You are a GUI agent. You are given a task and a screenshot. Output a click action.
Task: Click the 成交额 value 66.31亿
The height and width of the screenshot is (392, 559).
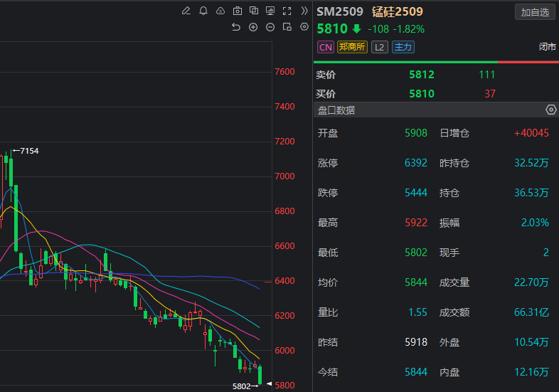click(531, 312)
